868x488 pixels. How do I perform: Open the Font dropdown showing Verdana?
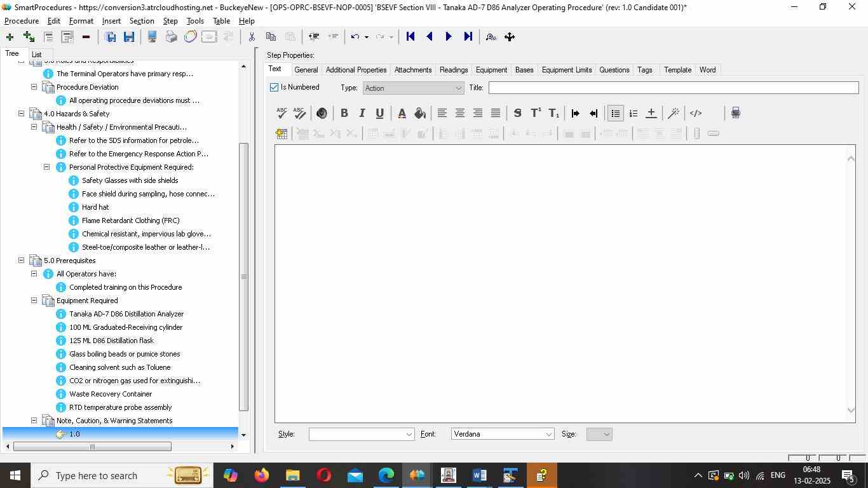pos(503,434)
